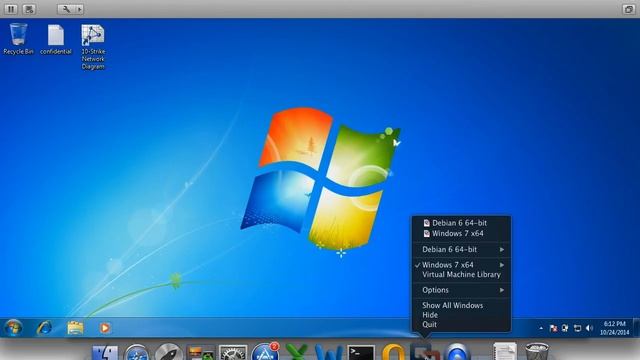
Task: Expand the Debian 6 64-bit submenu arrow
Action: click(502, 249)
